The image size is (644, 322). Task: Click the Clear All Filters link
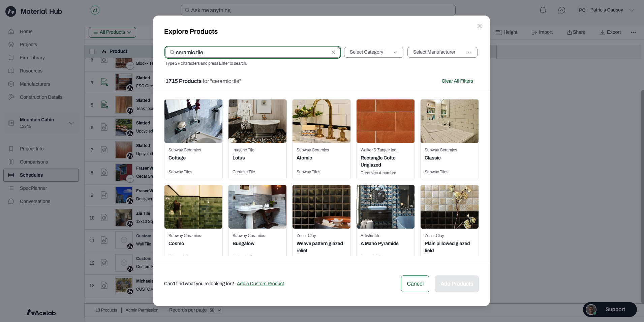(x=457, y=81)
